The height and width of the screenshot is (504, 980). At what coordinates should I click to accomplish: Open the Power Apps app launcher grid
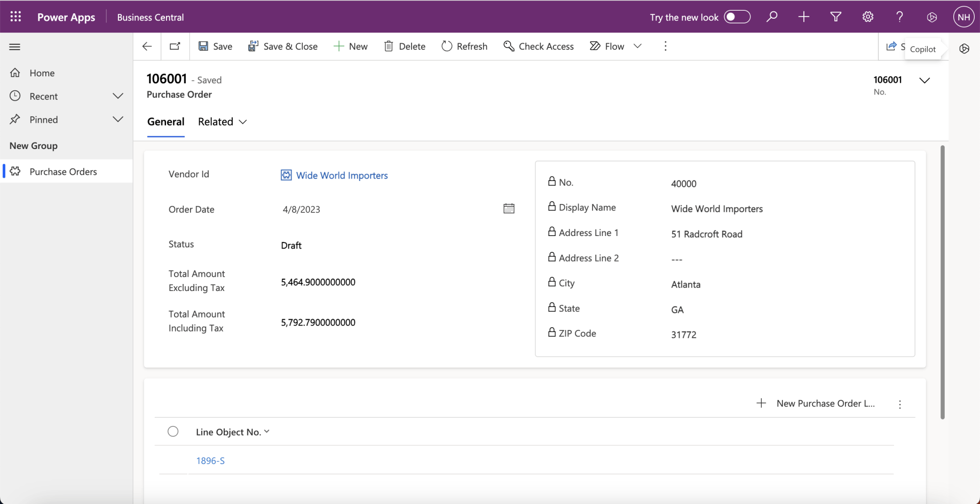pyautogui.click(x=15, y=17)
